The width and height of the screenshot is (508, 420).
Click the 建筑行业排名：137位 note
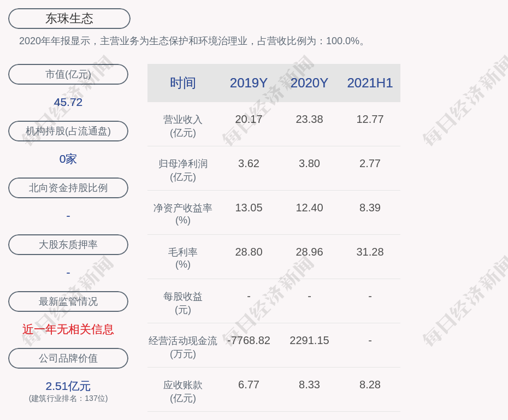[x=68, y=398]
